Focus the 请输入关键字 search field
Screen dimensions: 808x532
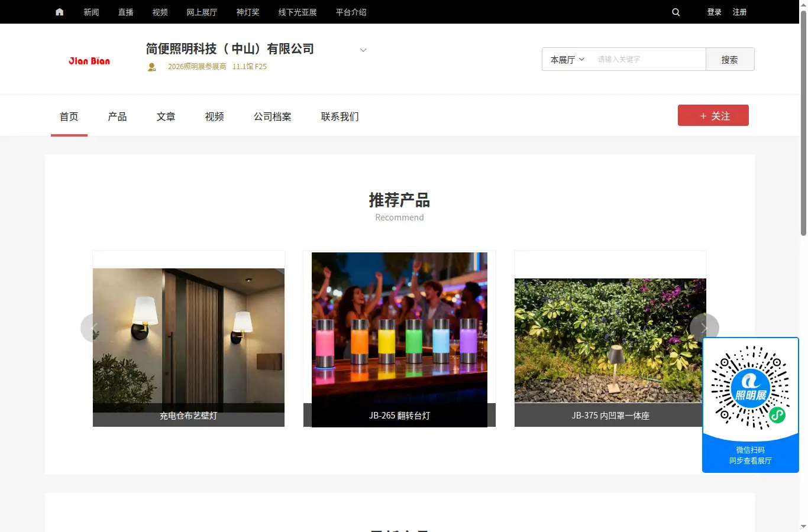click(x=649, y=59)
